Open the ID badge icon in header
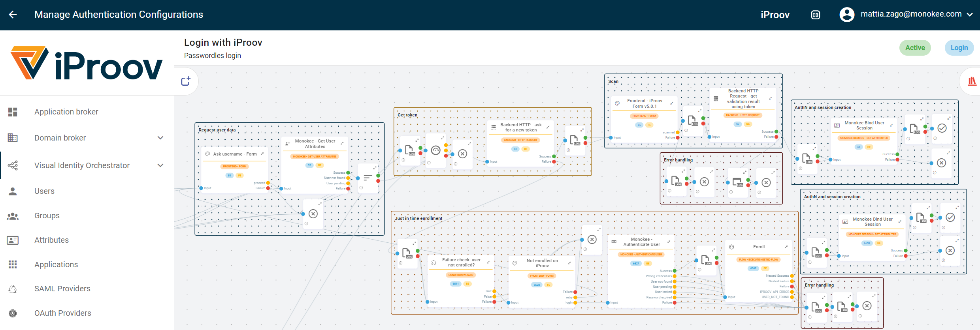This screenshot has height=330, width=980. [x=816, y=15]
